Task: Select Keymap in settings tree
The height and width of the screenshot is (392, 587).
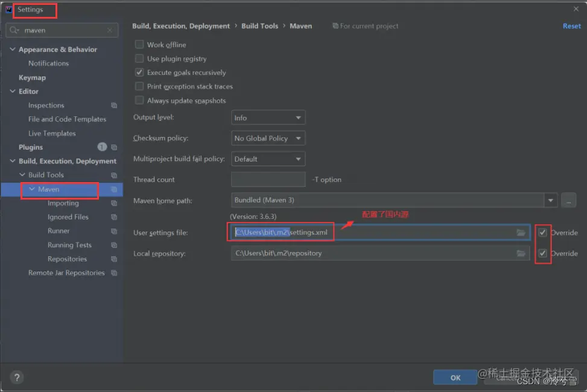Action: coord(32,78)
